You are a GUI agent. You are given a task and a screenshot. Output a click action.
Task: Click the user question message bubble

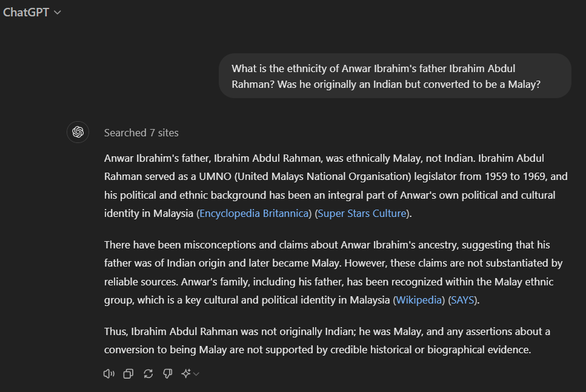click(395, 76)
